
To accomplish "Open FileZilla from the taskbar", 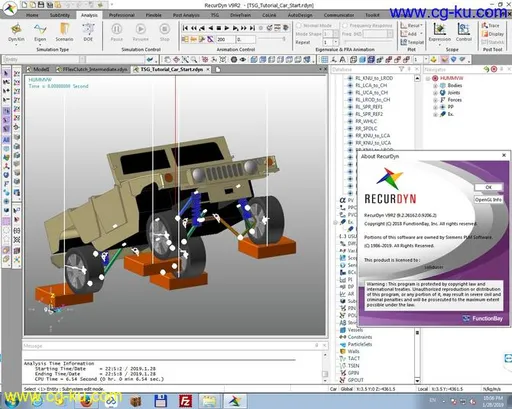I will coord(185,401).
